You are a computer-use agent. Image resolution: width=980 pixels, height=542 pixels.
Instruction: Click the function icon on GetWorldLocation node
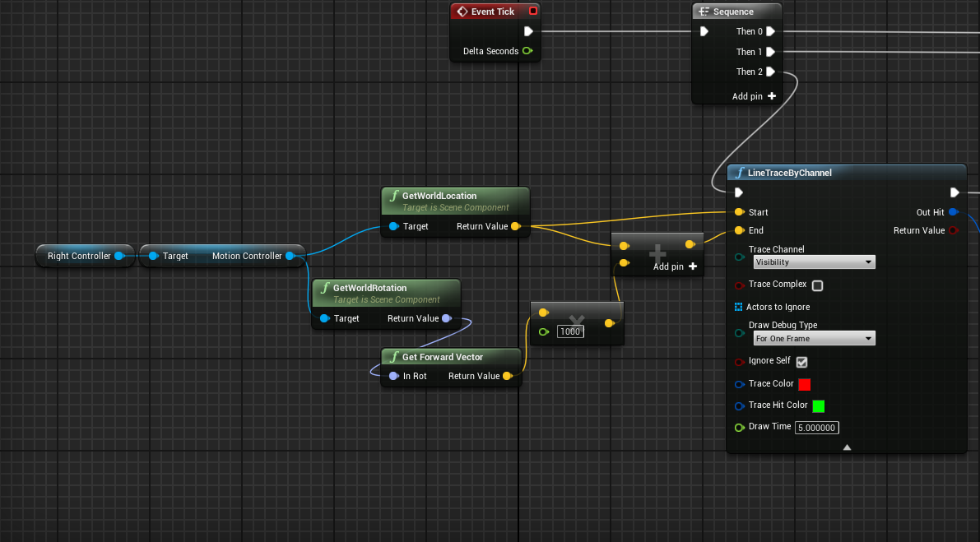pyautogui.click(x=392, y=197)
